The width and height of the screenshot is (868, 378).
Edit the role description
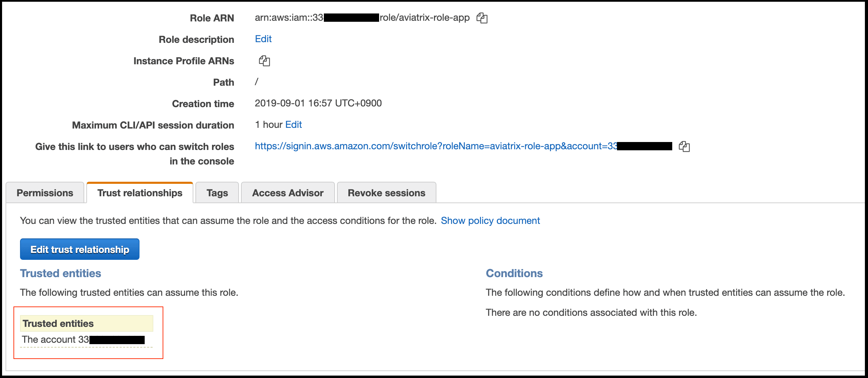click(x=263, y=39)
